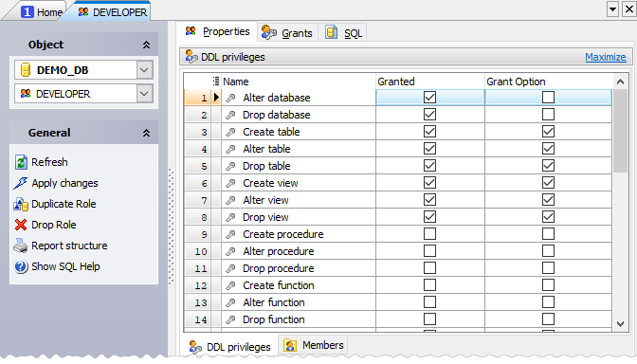Click the key icon for Alter view
The height and width of the screenshot is (364, 637).
coord(230,200)
